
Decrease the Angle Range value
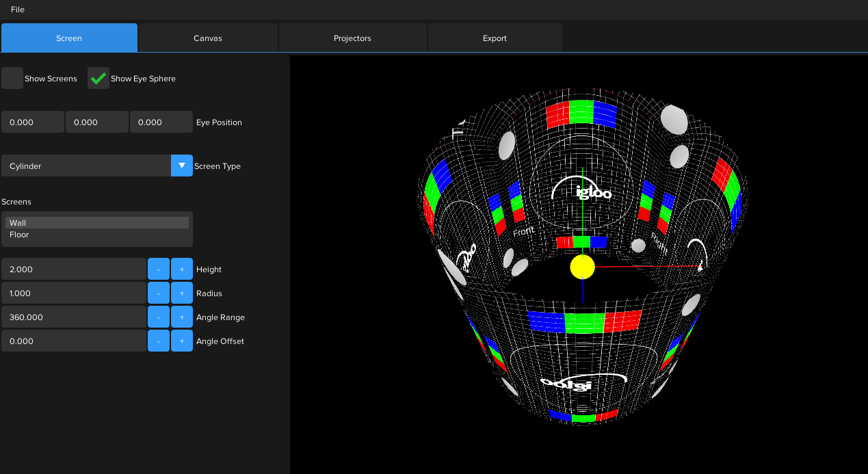pyautogui.click(x=159, y=317)
